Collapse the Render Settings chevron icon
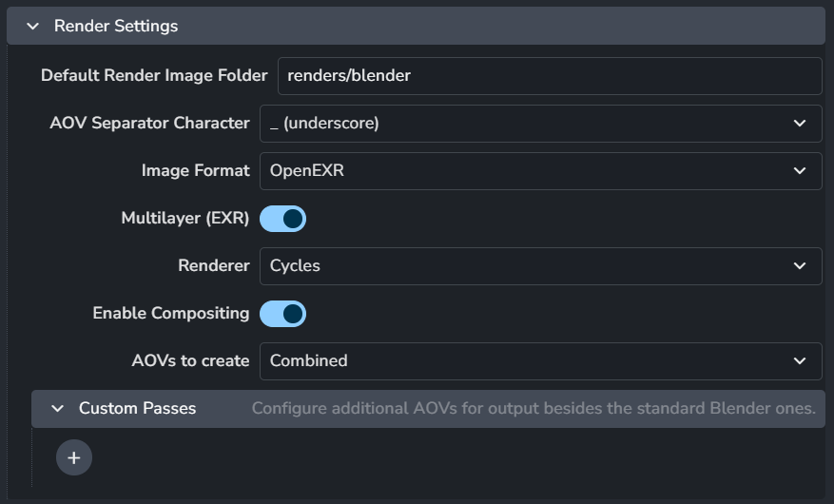 (x=33, y=27)
